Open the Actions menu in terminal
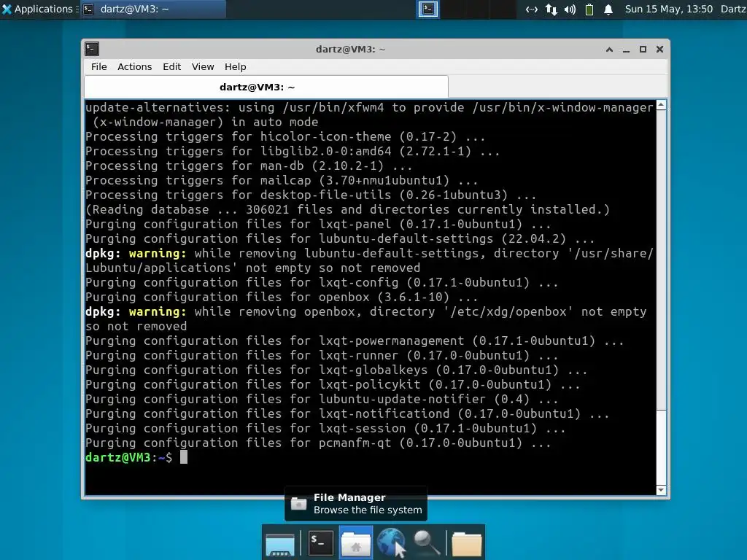 [135, 66]
